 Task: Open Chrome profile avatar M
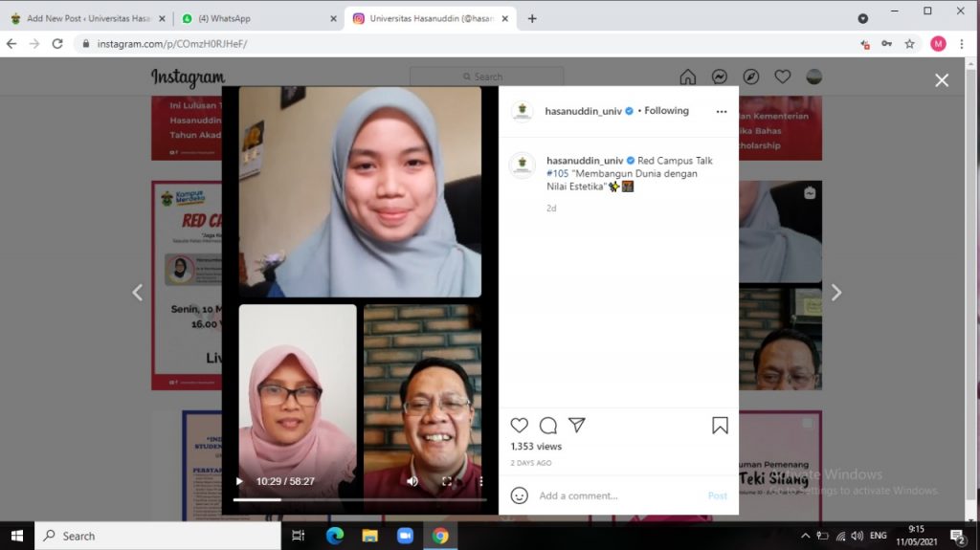tap(938, 44)
